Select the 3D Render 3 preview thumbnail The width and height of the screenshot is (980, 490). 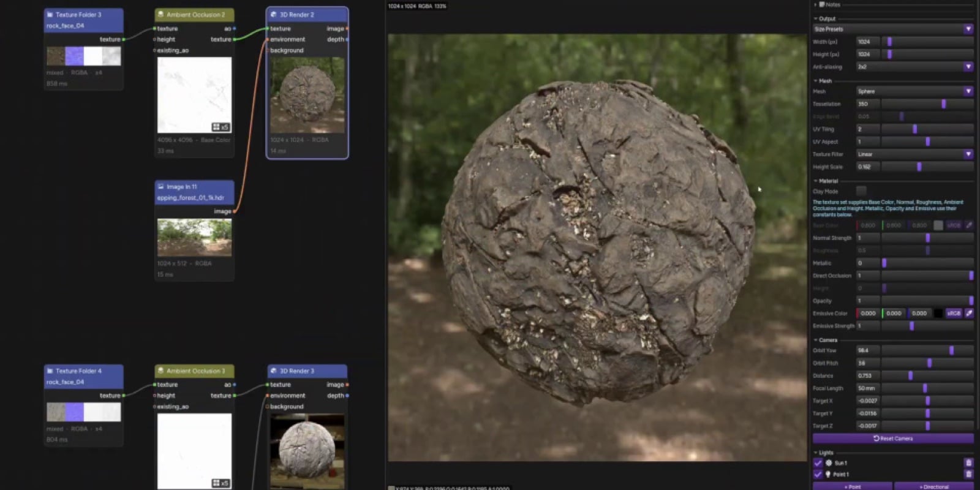(307, 451)
